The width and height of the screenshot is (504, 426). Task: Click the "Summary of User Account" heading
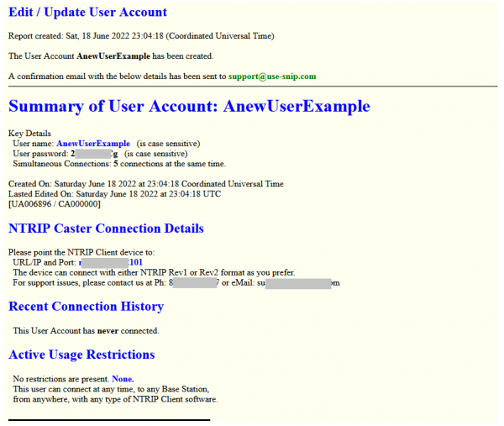pos(188,107)
